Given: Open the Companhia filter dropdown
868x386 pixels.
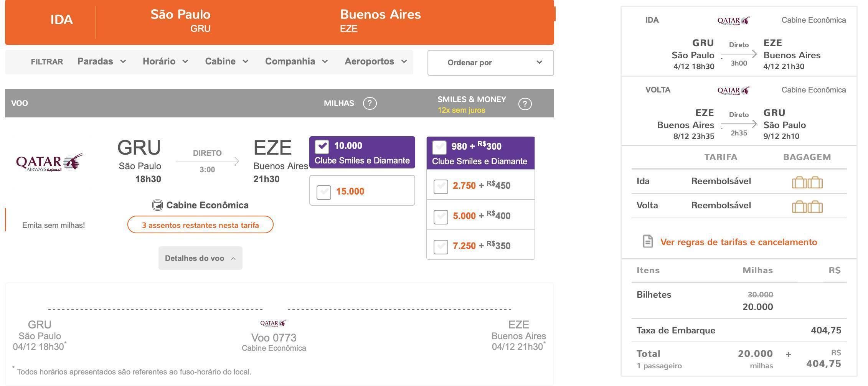Looking at the screenshot, I should click(296, 61).
